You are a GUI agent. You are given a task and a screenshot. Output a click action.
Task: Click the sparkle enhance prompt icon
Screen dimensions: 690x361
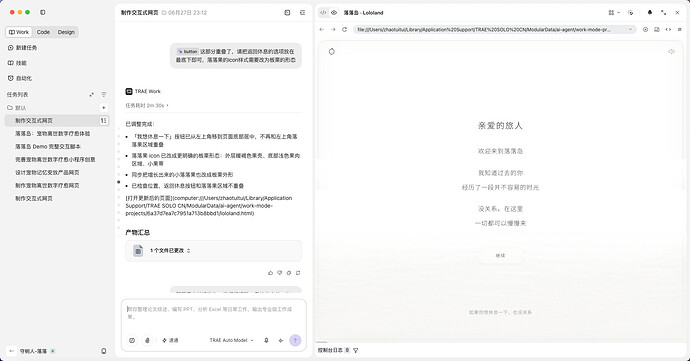tap(281, 340)
